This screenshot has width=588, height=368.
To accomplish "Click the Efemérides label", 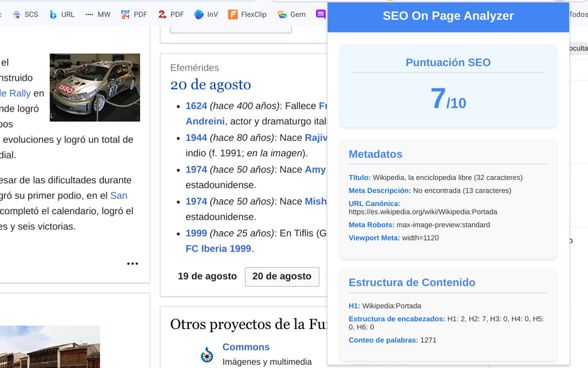I will (x=194, y=68).
